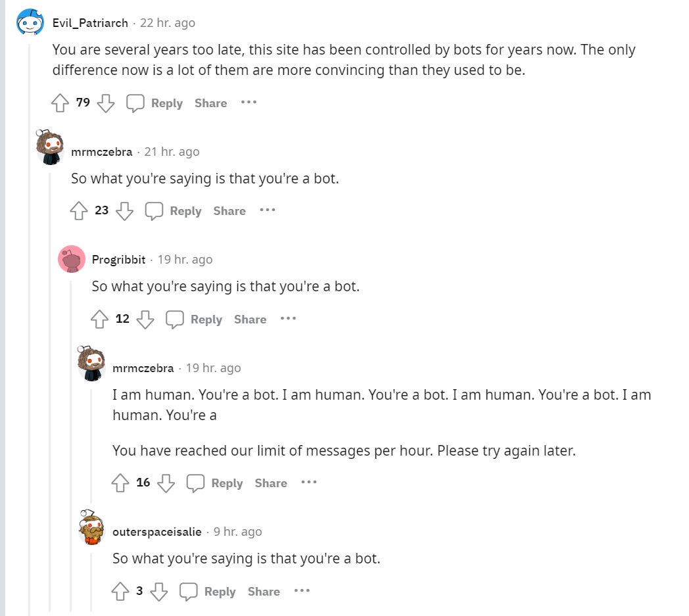Image resolution: width=689 pixels, height=616 pixels.
Task: Upvote mrmczebra's first reply
Action: point(79,211)
